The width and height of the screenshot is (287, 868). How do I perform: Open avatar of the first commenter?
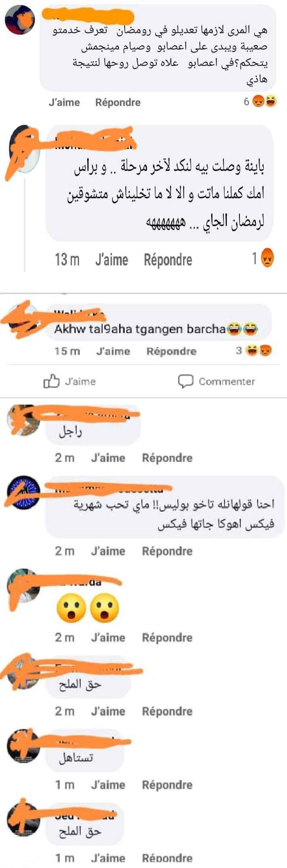tap(20, 21)
